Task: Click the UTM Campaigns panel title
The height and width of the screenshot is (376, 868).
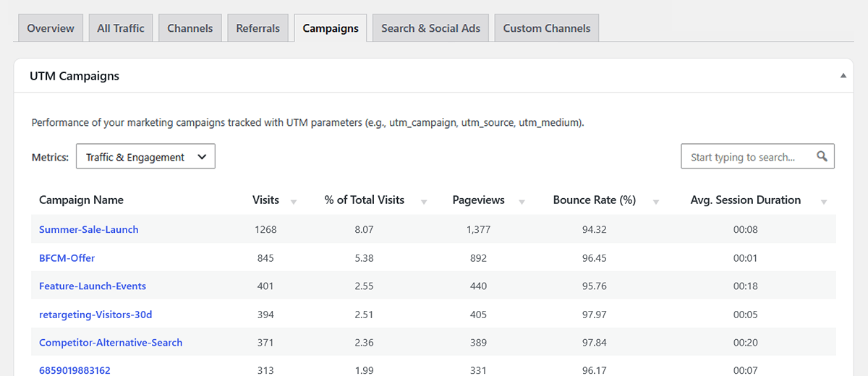Action: [75, 75]
